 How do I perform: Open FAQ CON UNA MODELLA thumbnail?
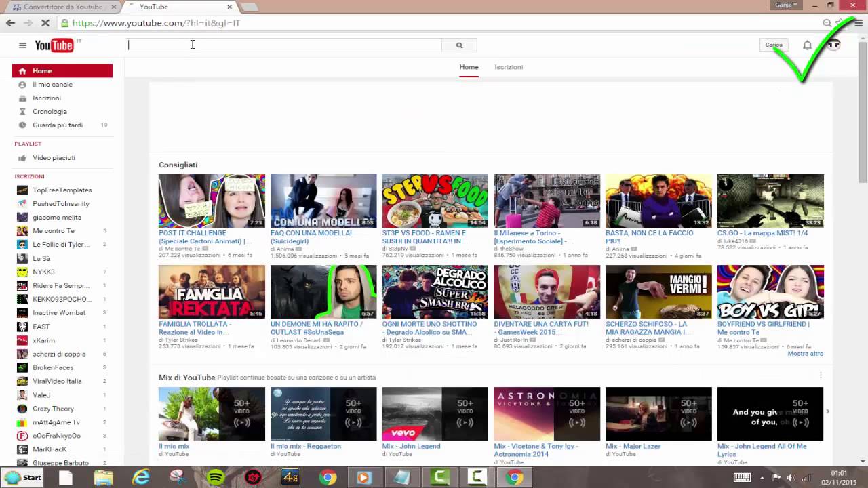pos(323,201)
